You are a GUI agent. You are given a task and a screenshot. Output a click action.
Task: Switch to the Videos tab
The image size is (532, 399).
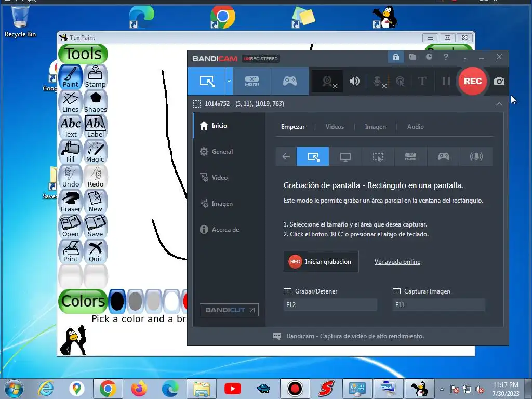tap(335, 127)
